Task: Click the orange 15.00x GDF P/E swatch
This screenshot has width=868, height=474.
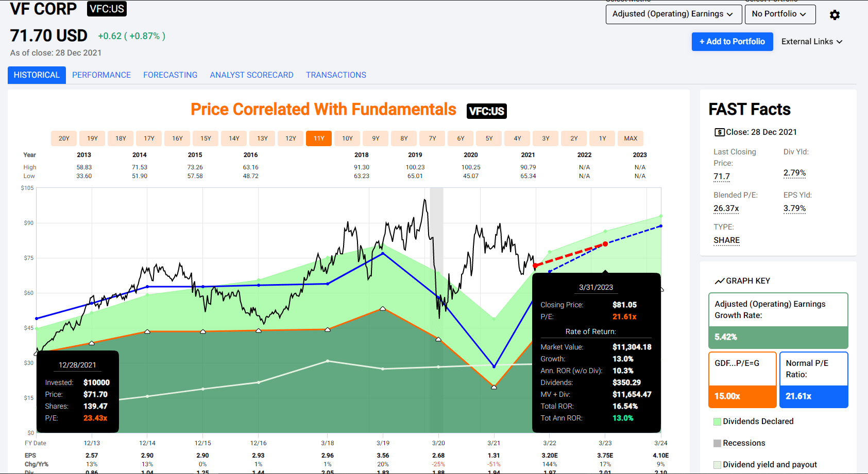Action: [x=742, y=396]
